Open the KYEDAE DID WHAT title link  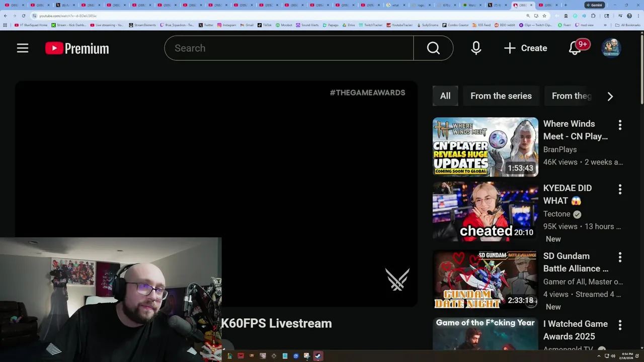coord(568,195)
